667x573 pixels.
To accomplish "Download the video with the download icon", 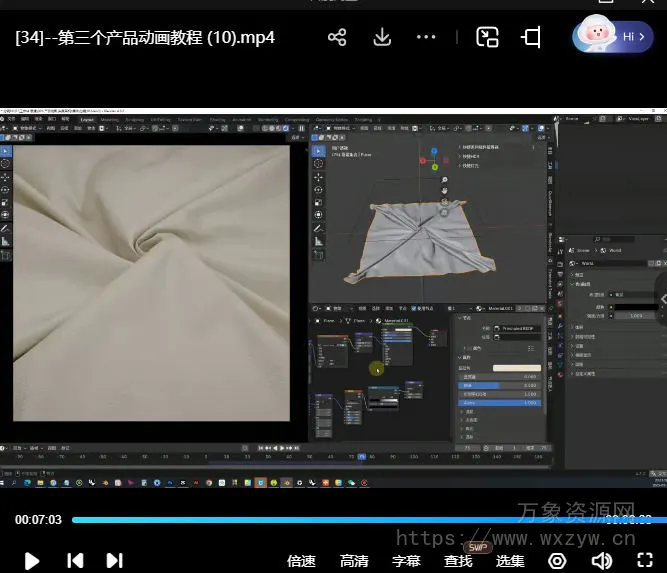I will (x=381, y=38).
